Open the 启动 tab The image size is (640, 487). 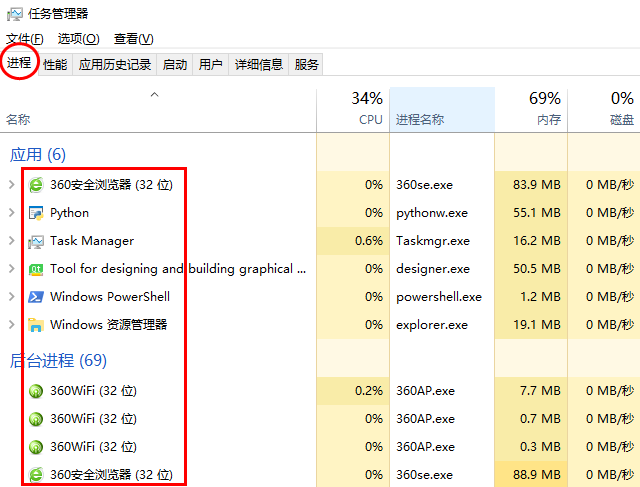(x=175, y=65)
